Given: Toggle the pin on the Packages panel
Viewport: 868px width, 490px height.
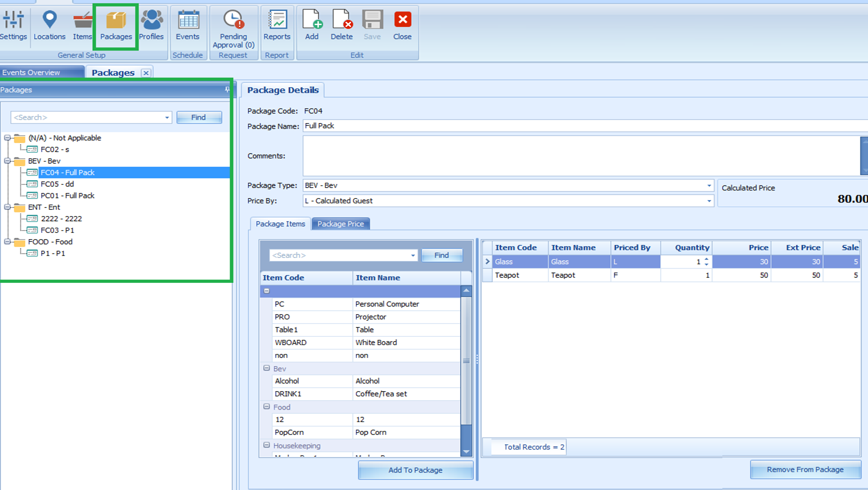Looking at the screenshot, I should tap(226, 90).
